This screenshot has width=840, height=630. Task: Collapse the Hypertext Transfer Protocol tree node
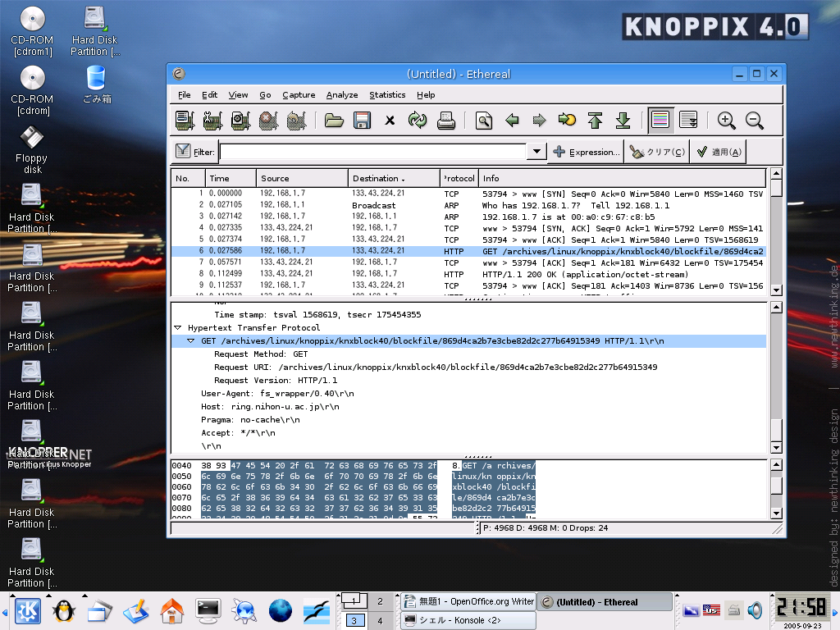click(178, 327)
